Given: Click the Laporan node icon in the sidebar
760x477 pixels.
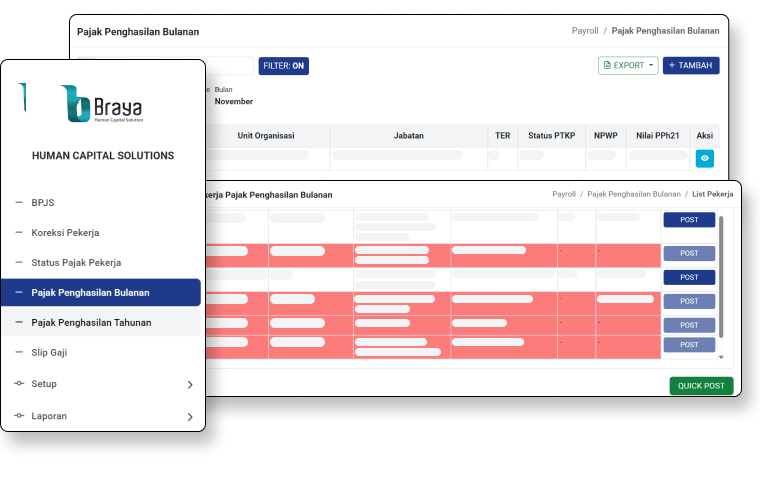Looking at the screenshot, I should click(19, 416).
